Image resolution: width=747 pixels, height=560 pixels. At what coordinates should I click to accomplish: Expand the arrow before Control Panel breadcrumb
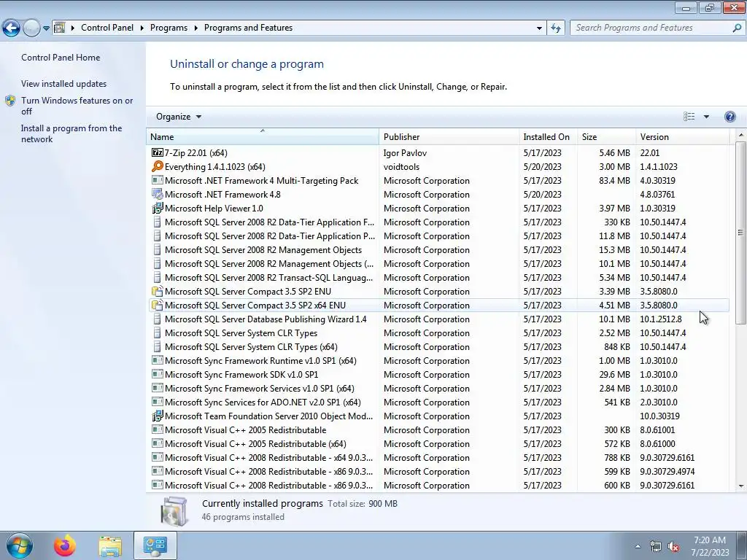73,28
